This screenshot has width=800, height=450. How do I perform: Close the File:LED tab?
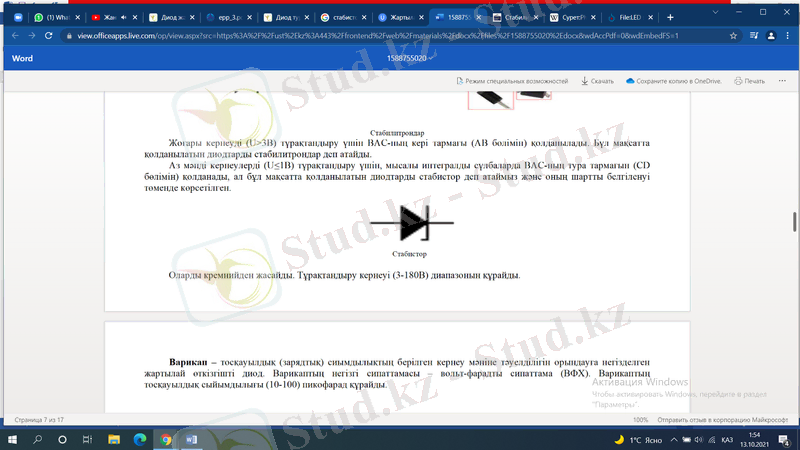tap(651, 17)
